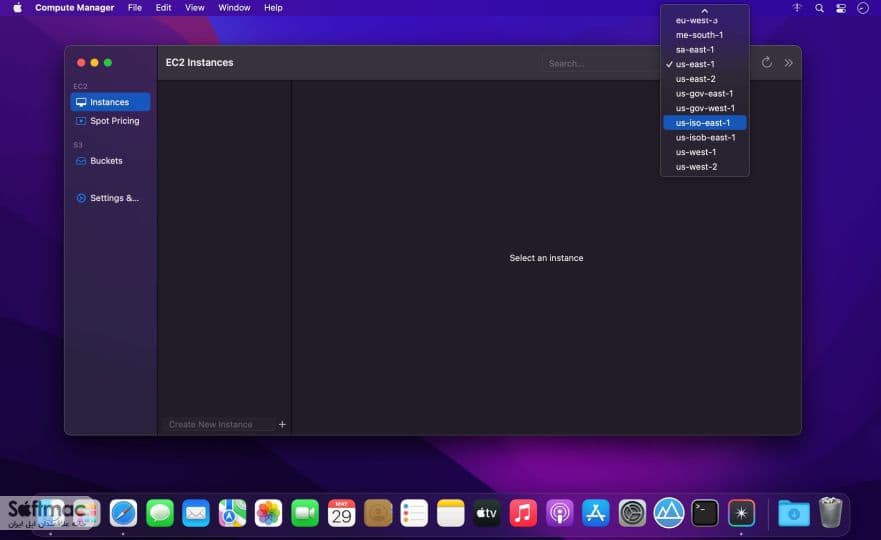Open Terminal from the Dock

[705, 513]
